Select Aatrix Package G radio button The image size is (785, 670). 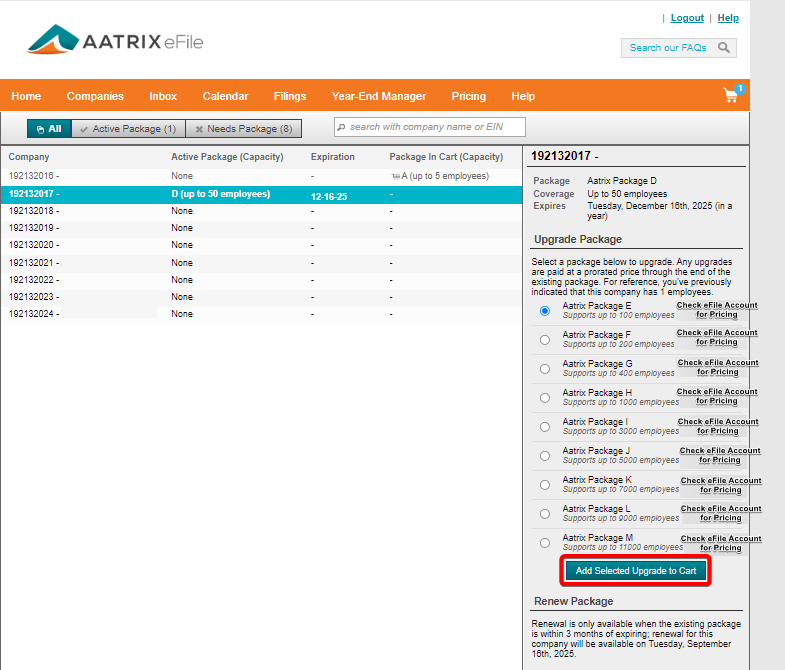pos(545,369)
